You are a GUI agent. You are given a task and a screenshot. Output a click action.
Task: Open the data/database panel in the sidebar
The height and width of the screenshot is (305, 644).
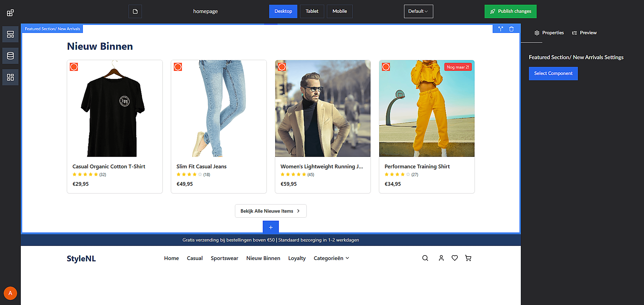pyautogui.click(x=10, y=56)
